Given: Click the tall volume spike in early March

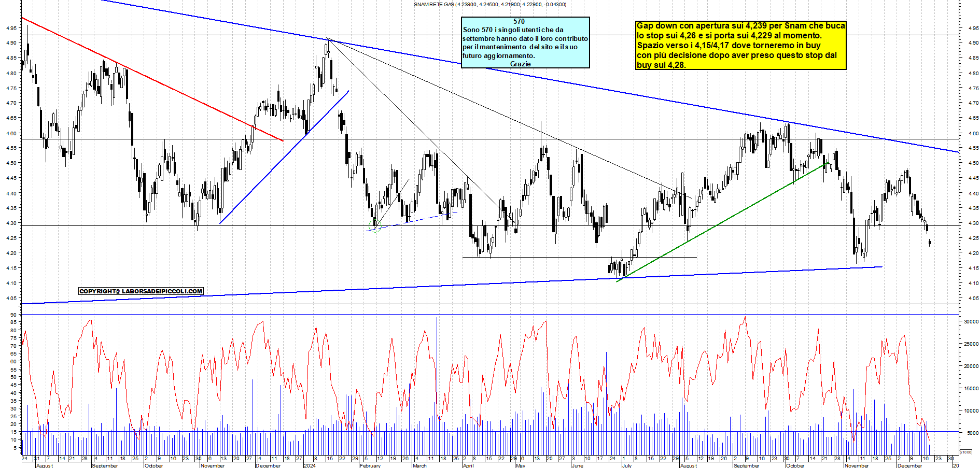Looking at the screenshot, I should coord(437,386).
